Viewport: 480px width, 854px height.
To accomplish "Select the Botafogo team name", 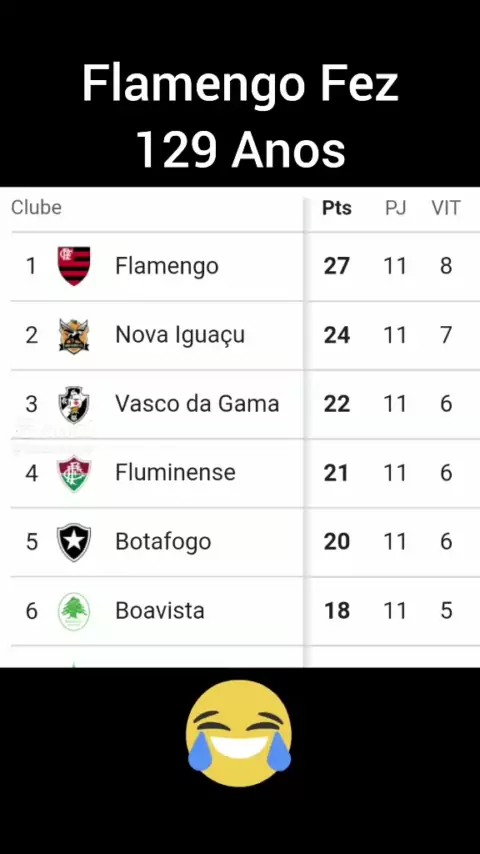I will coord(163,542).
